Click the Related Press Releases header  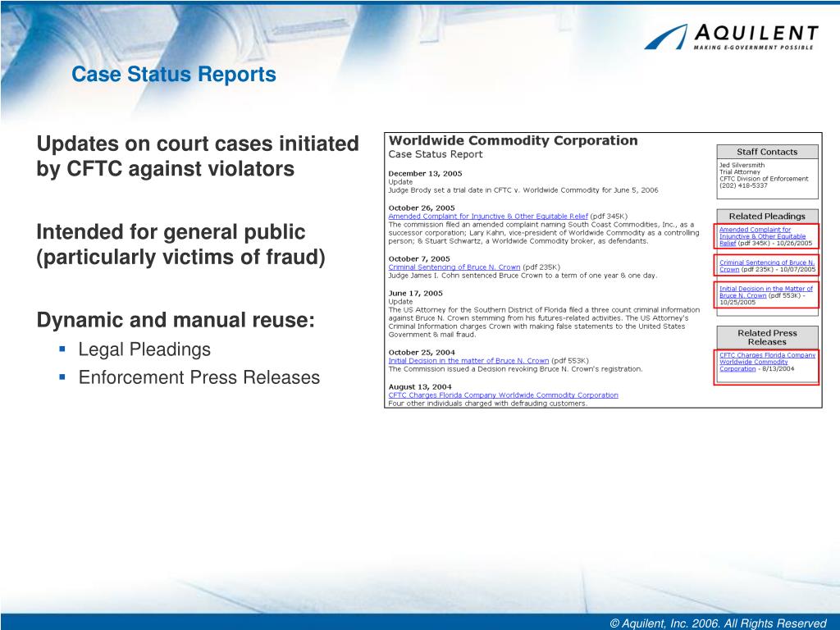(x=767, y=337)
